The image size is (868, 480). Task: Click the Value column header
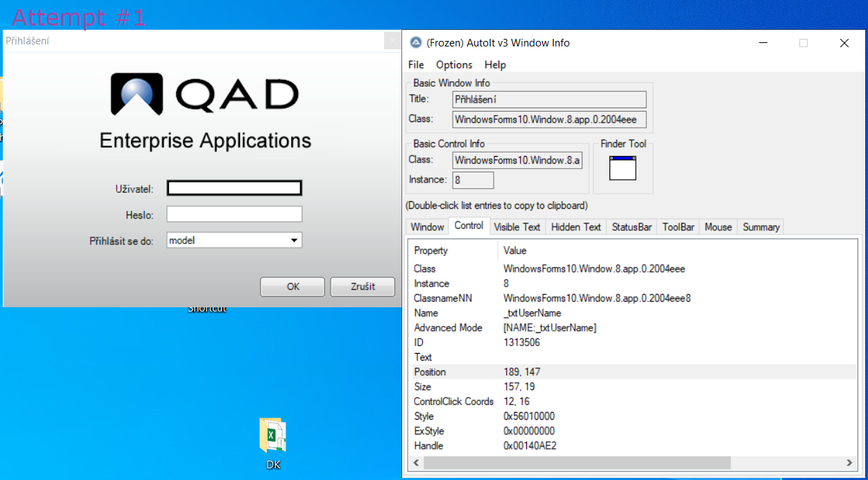pos(678,250)
